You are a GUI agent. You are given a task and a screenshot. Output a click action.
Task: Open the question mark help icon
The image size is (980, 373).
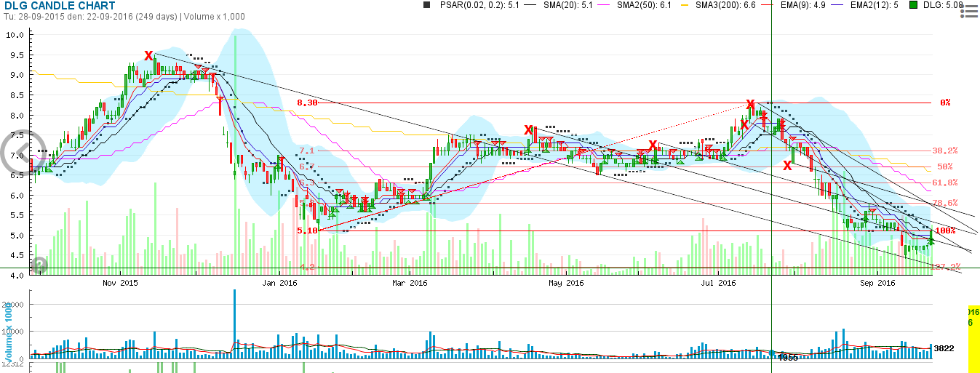(x=39, y=265)
